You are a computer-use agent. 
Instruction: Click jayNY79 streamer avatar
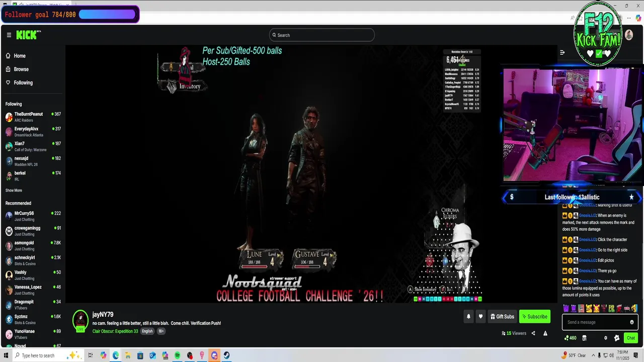pos(80,320)
